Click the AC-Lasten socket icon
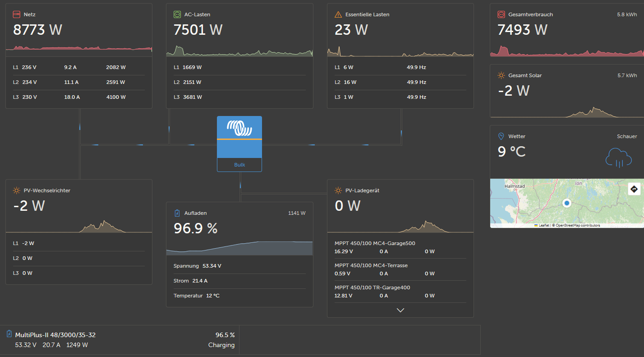644x357 pixels. click(177, 14)
